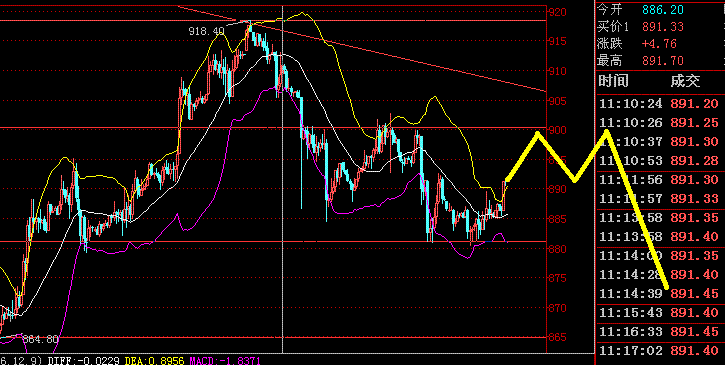Click the 最高 high price 891.70
The image size is (725, 365).
(663, 61)
